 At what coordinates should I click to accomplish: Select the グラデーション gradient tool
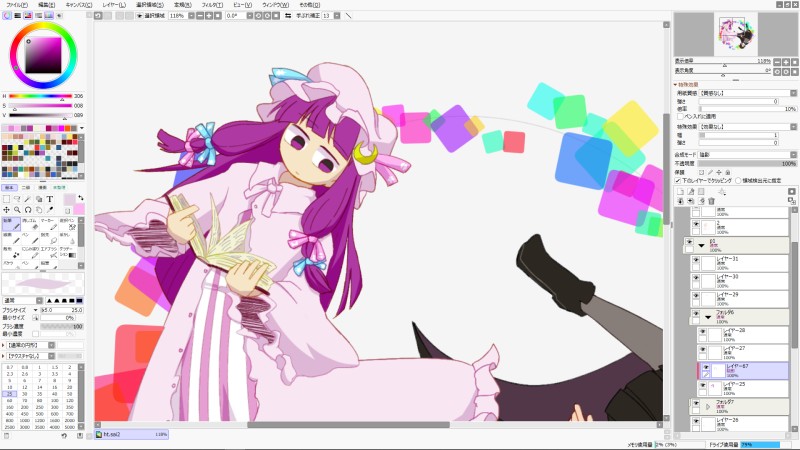click(68, 252)
